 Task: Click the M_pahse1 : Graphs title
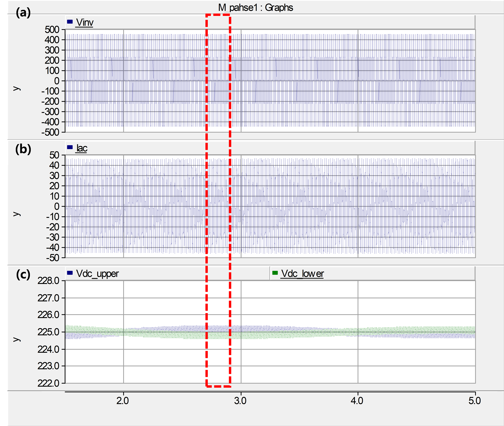point(255,7)
